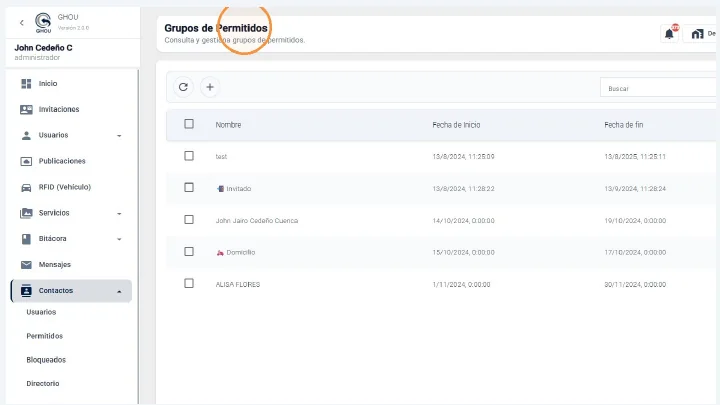Click the Domicilio scooter icon
The height and width of the screenshot is (405, 720).
coord(220,253)
